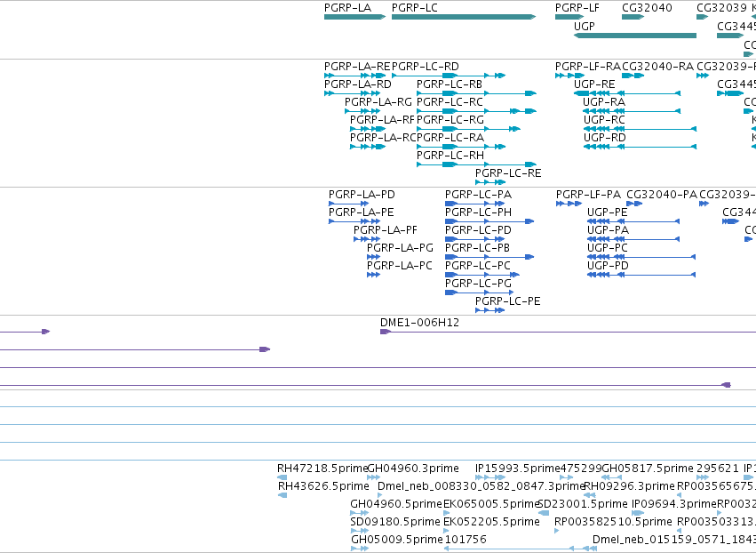Select Dmel_neb_008330_0582_0847.3prime EST
This screenshot has height=553, width=756.
(x=481, y=486)
